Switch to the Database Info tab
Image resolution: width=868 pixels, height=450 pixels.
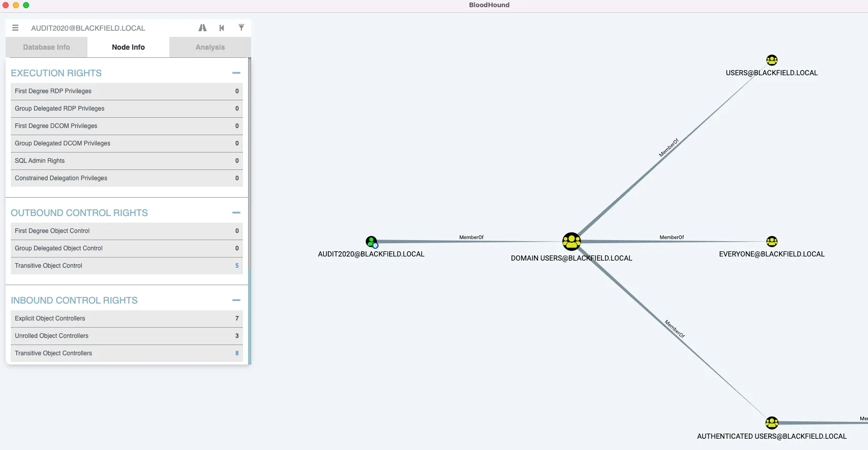click(47, 47)
